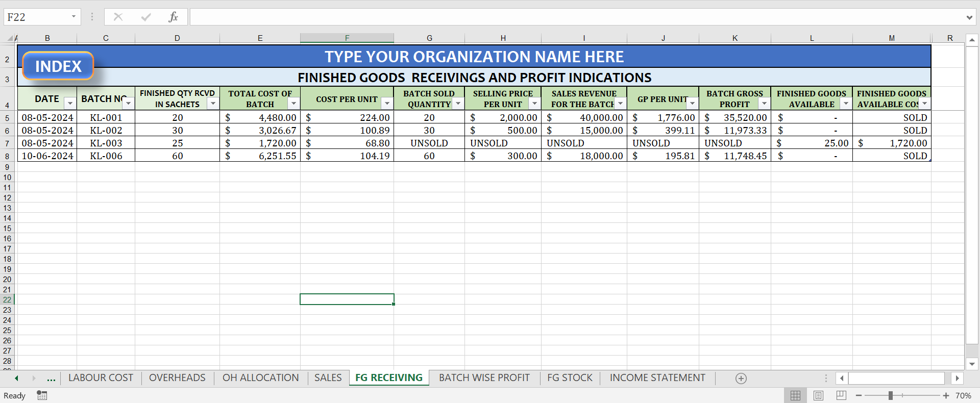Click batch gross profit 11,748.45 cell

(x=735, y=156)
